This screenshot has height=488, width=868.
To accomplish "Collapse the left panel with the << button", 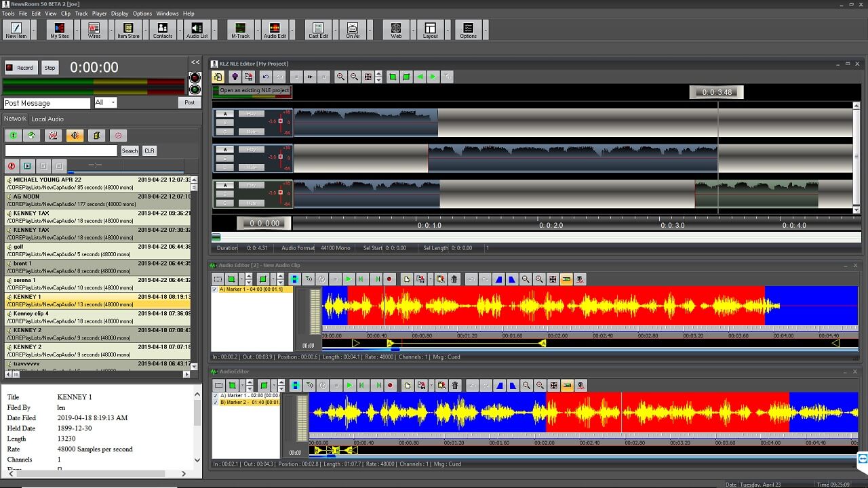I will tap(195, 62).
